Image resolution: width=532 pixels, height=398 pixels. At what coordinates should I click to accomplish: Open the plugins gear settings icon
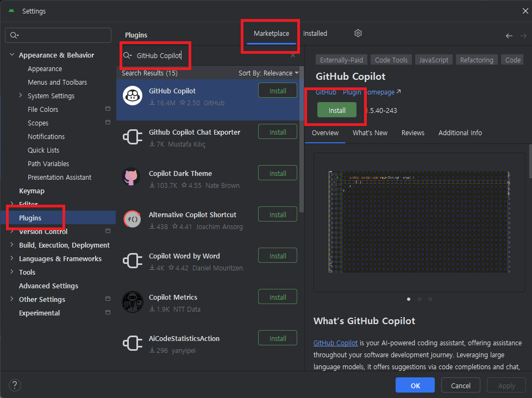tap(358, 33)
